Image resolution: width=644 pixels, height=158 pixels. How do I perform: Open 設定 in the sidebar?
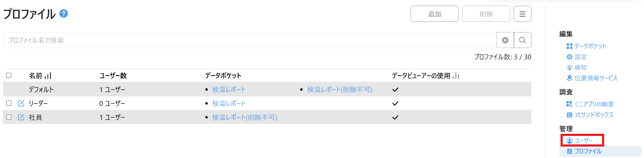pyautogui.click(x=580, y=57)
